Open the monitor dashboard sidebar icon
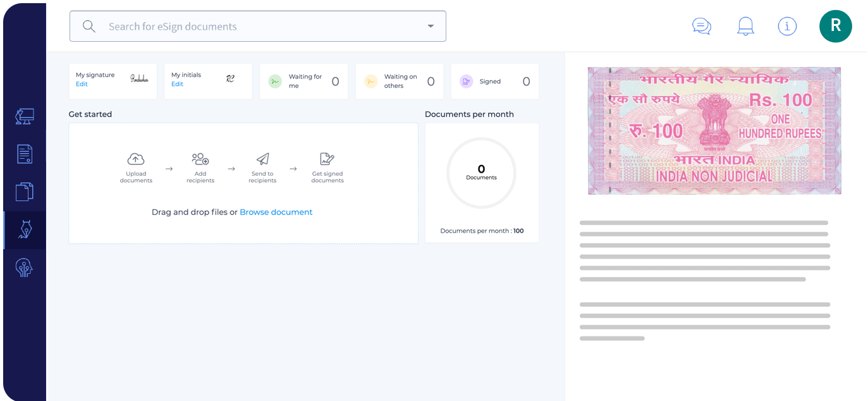 [25, 116]
